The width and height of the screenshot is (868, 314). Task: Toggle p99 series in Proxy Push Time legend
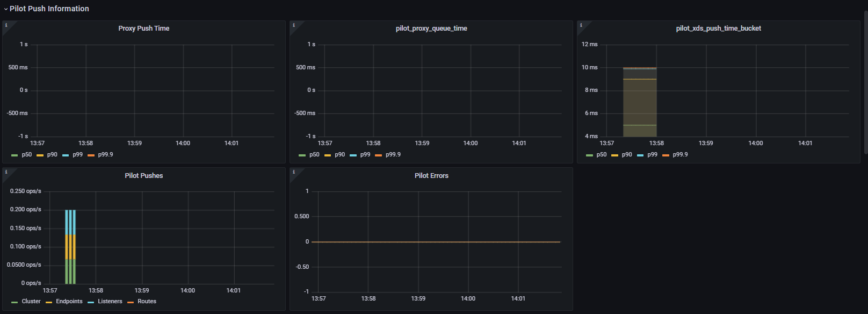(77, 155)
